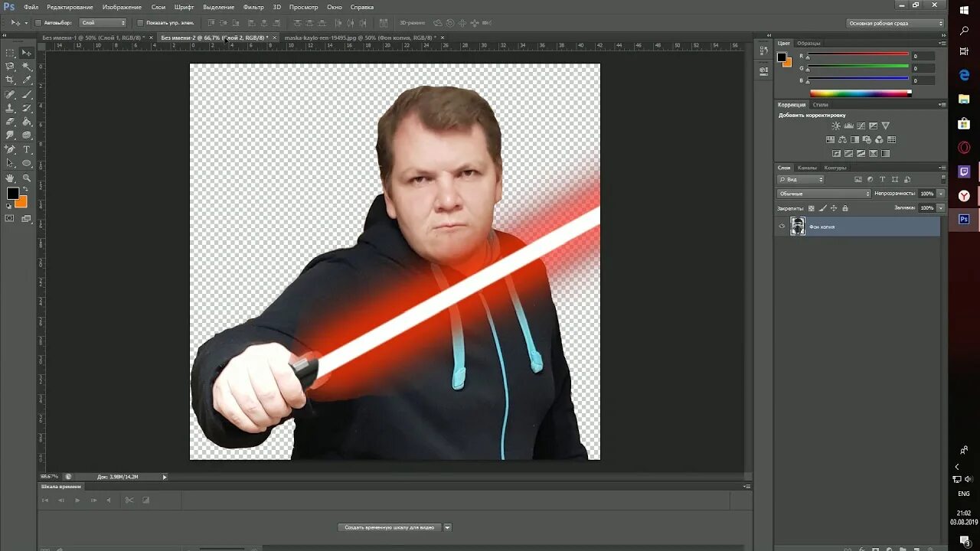Screen dimensions: 980x551
Task: Open the Color panel options menu
Action: (942, 43)
